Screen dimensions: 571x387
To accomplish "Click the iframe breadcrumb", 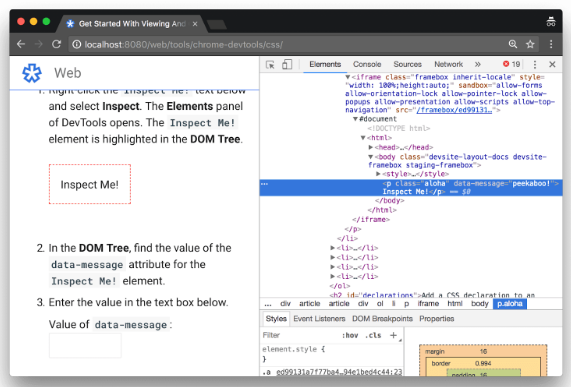I will pos(428,304).
